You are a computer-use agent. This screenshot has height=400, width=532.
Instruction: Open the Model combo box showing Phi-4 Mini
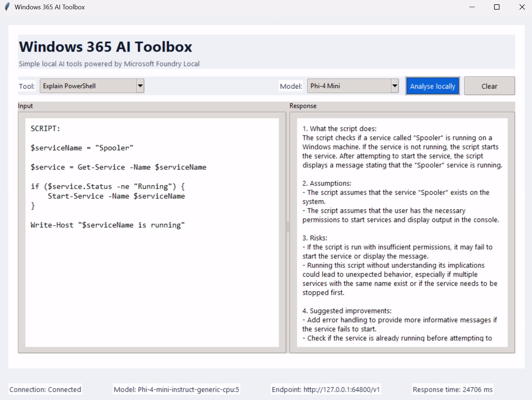pos(353,86)
